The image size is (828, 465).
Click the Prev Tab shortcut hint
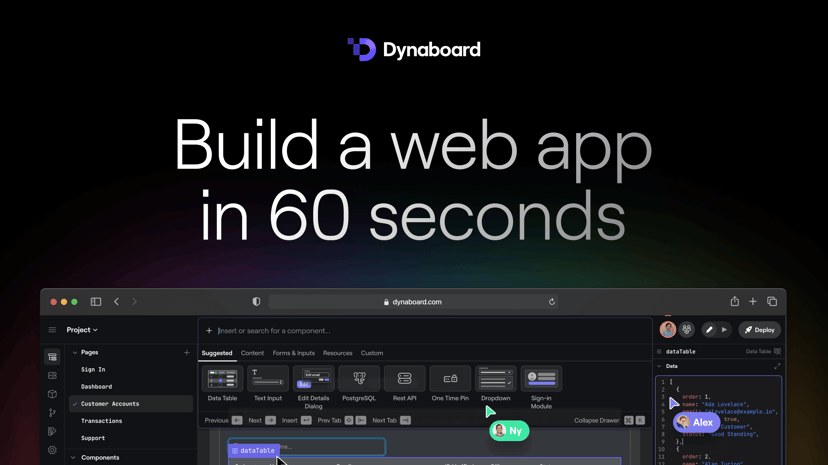tap(355, 421)
